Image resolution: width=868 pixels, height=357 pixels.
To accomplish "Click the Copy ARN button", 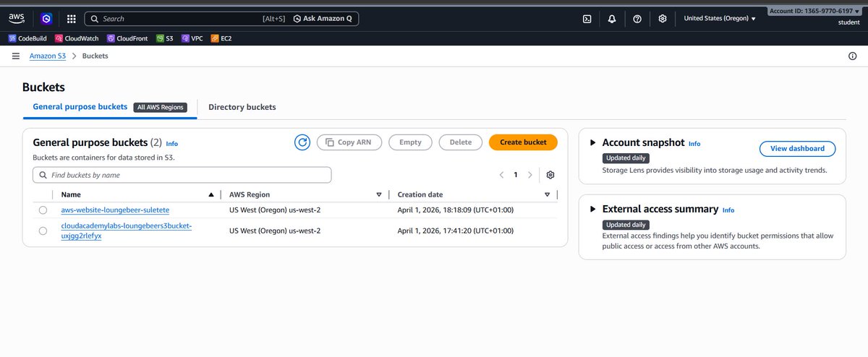I will pos(349,142).
